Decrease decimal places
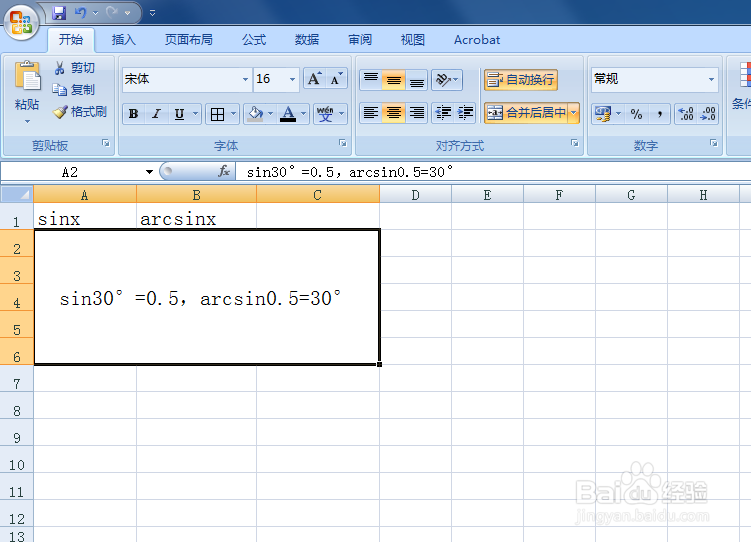The height and width of the screenshot is (542, 751). click(x=708, y=114)
